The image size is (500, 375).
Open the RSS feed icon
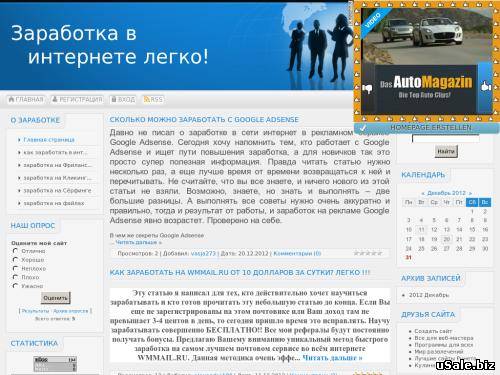[146, 99]
